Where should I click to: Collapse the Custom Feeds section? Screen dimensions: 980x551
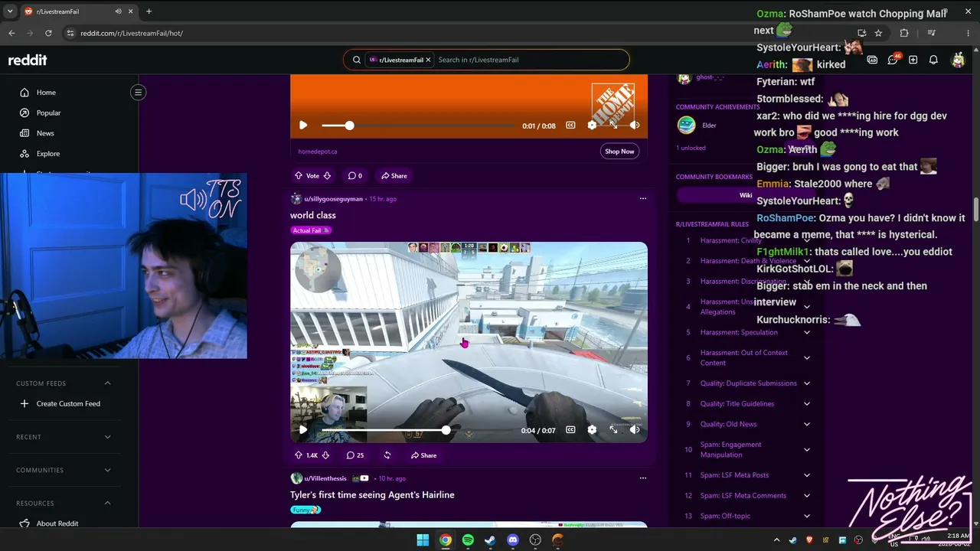pyautogui.click(x=107, y=383)
